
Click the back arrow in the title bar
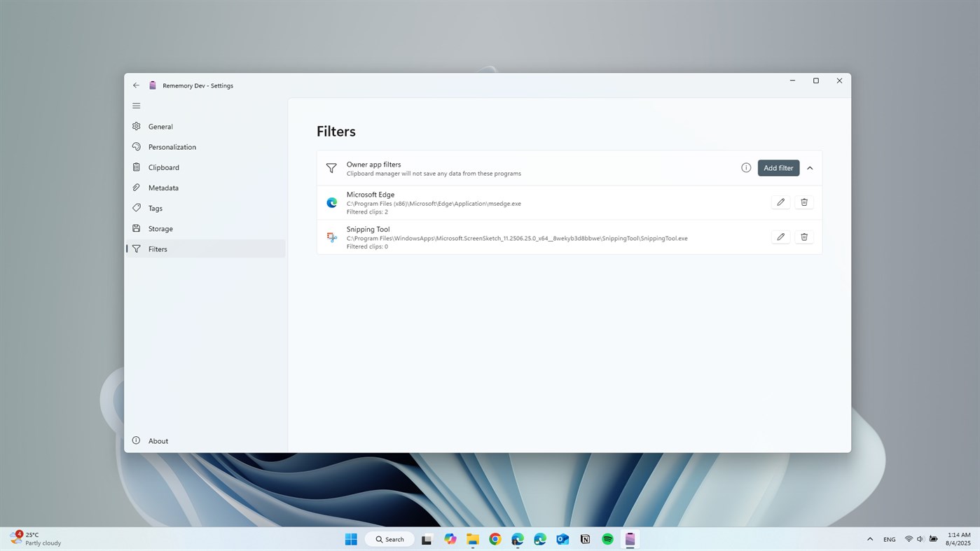pyautogui.click(x=136, y=85)
